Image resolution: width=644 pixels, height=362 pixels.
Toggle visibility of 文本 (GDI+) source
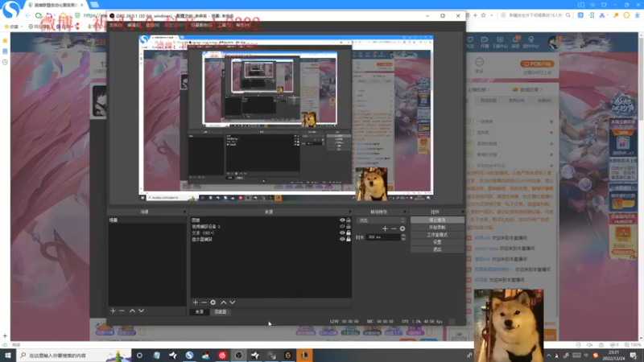click(x=342, y=232)
